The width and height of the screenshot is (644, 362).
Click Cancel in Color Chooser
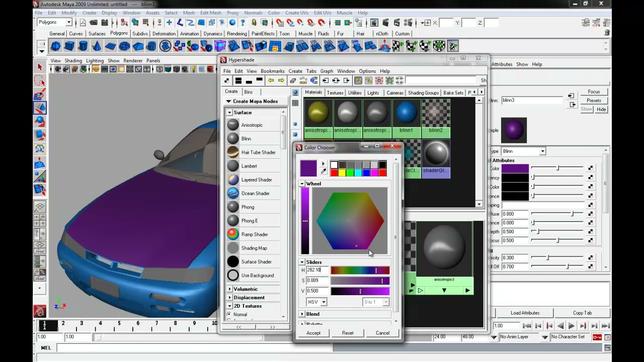click(x=382, y=333)
